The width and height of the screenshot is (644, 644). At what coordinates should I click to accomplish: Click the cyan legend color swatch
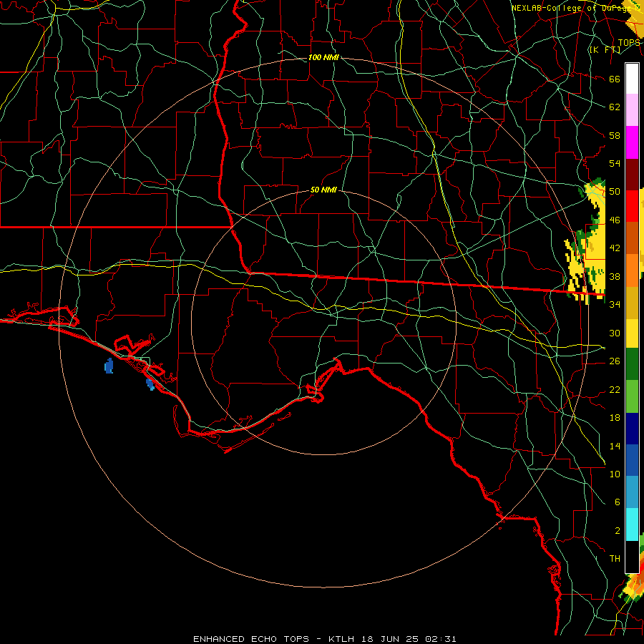coord(632,525)
